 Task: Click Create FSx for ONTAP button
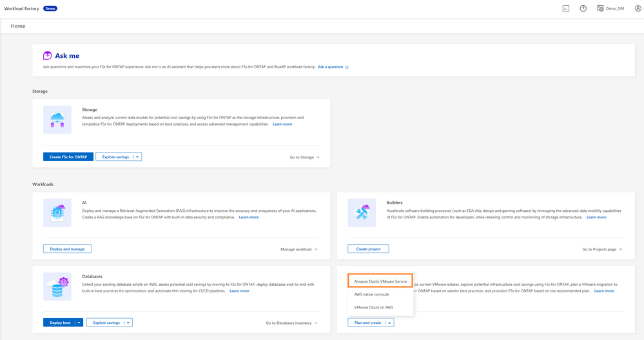pos(68,156)
